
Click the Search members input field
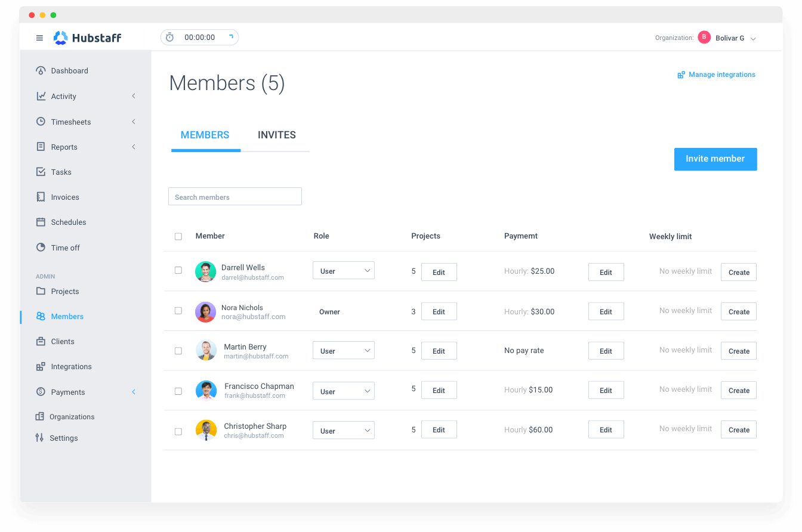(235, 196)
